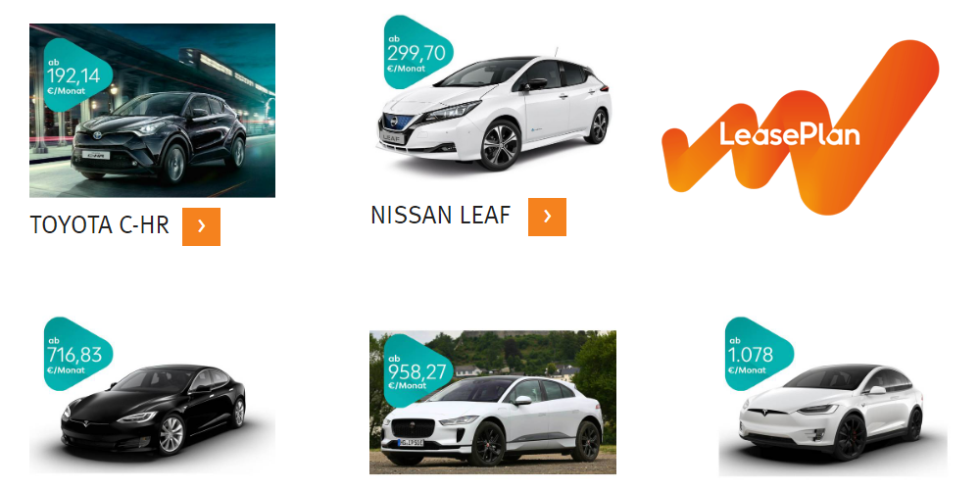
Task: Click the orange arrow next to Nissan Leaf
Action: (x=547, y=217)
